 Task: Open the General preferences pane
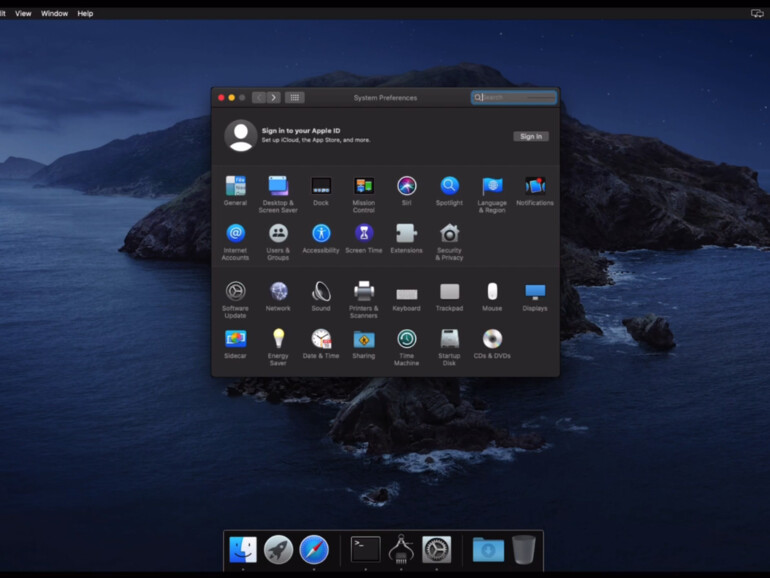point(235,186)
